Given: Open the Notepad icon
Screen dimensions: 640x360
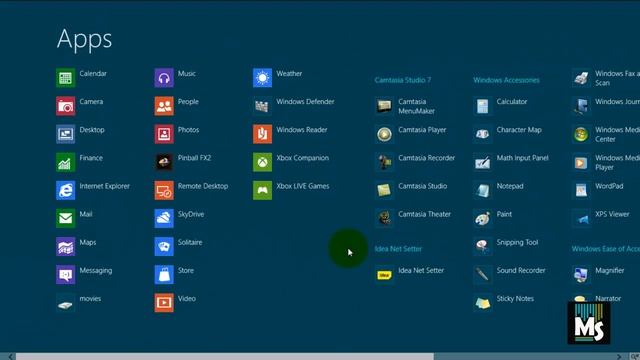Looking at the screenshot, I should [x=482, y=190].
